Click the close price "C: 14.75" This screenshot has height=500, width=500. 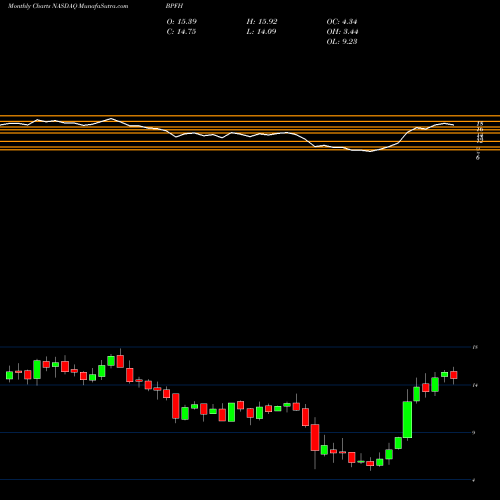[x=181, y=32]
